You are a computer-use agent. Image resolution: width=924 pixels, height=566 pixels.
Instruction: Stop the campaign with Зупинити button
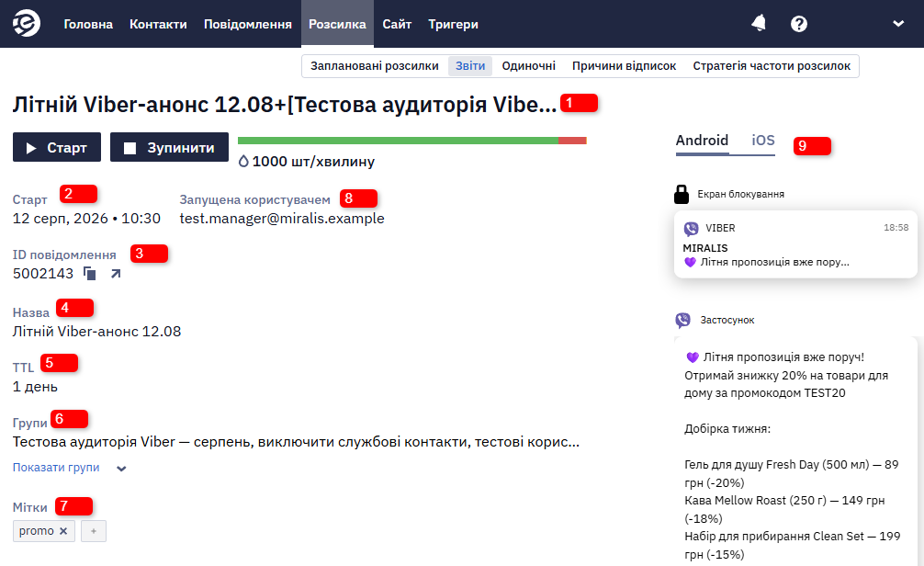[x=169, y=147]
